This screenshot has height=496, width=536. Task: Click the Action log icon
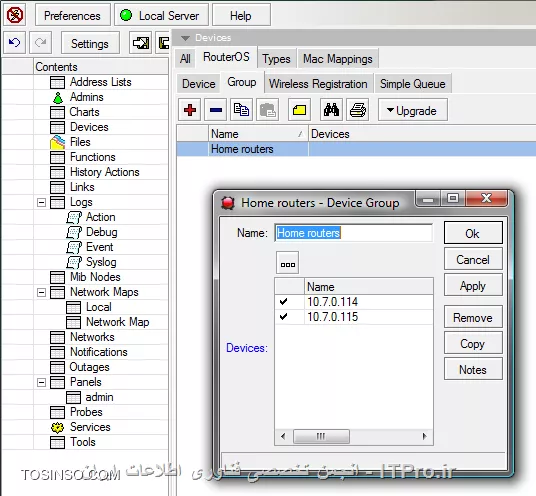tap(74, 217)
